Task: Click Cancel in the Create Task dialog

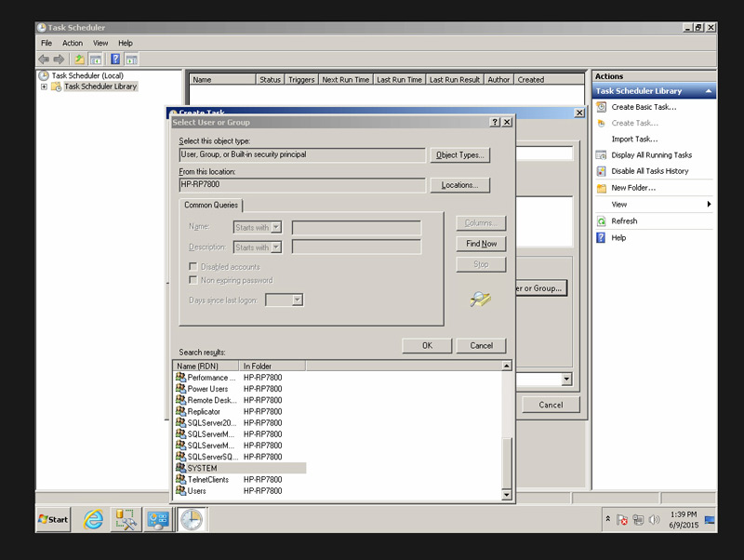Action: tap(551, 405)
